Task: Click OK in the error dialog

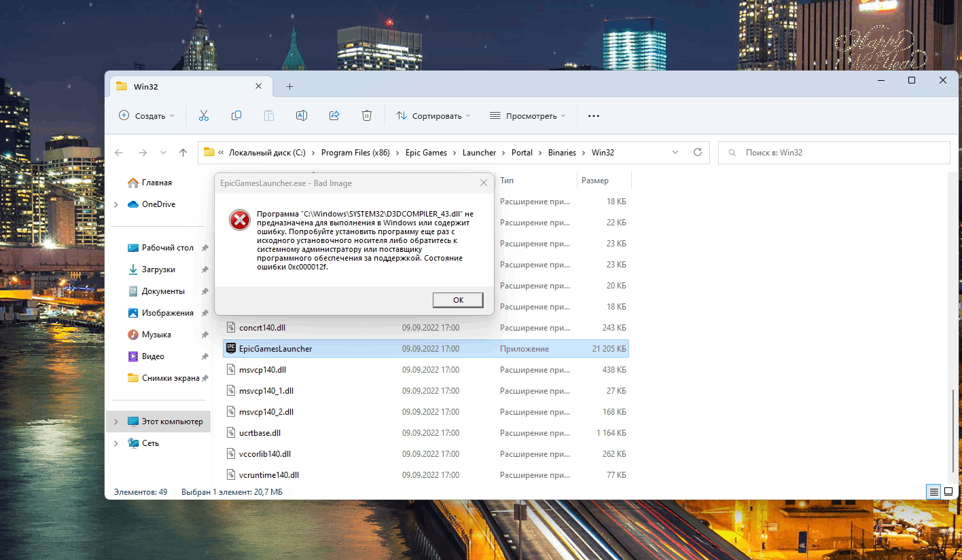Action: click(458, 300)
